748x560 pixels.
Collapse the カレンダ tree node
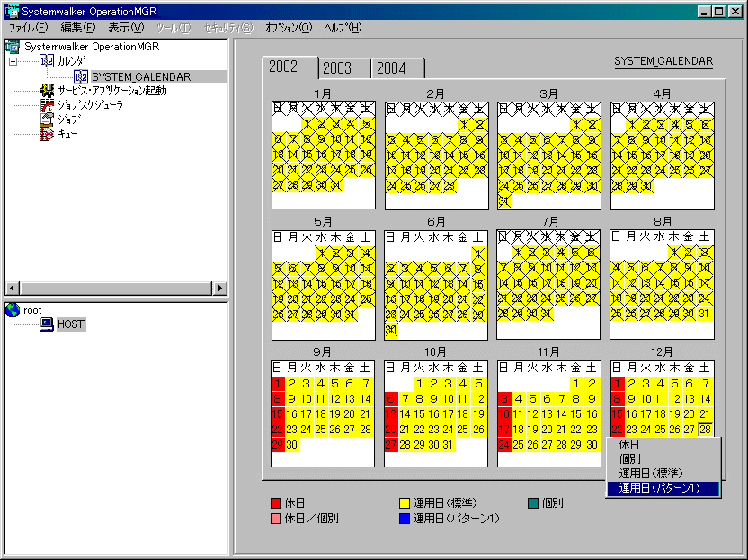click(13, 61)
